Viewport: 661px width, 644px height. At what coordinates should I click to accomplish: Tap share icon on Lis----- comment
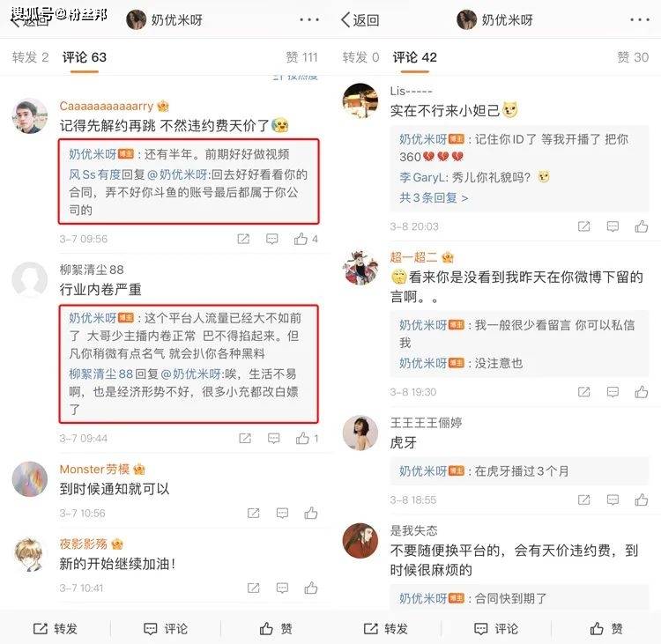click(x=583, y=226)
